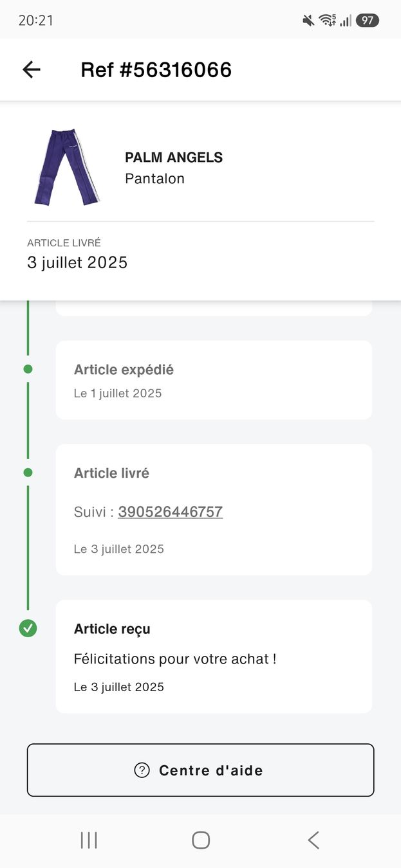Open the Android recent apps button

[89, 840]
